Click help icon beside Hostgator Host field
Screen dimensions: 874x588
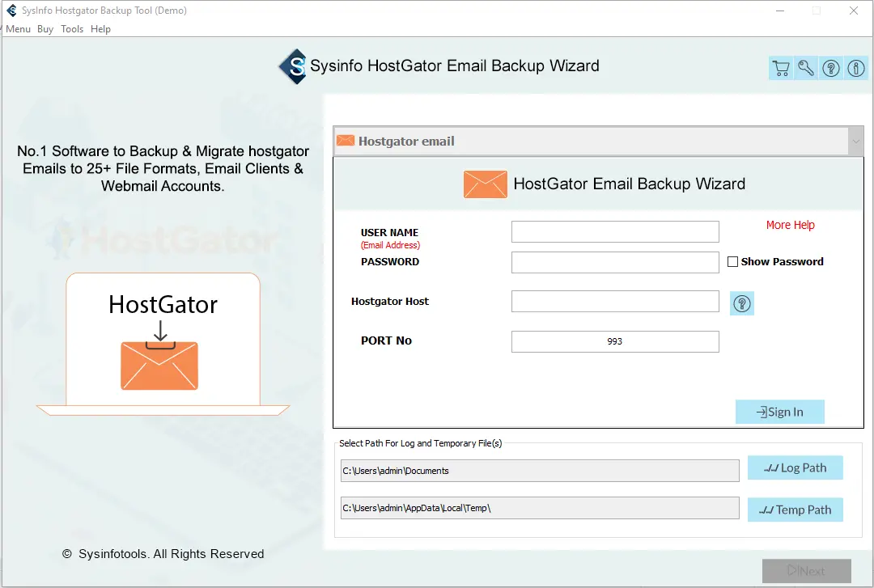[x=742, y=303]
